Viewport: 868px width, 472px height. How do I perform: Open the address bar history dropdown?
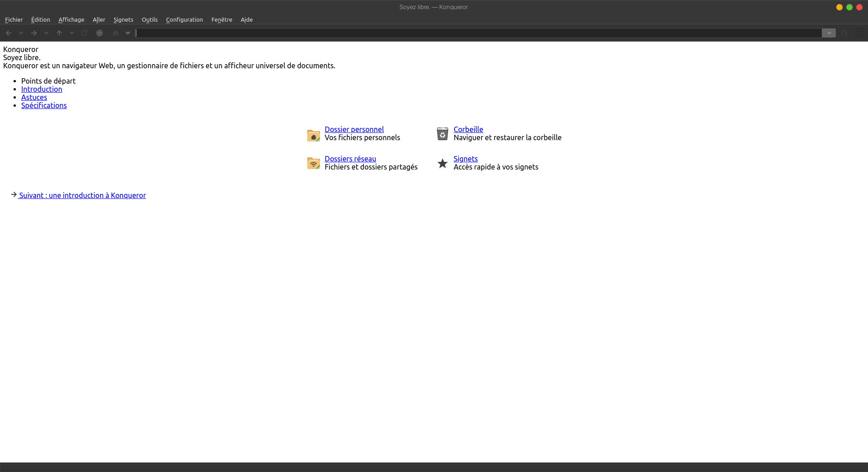(829, 33)
